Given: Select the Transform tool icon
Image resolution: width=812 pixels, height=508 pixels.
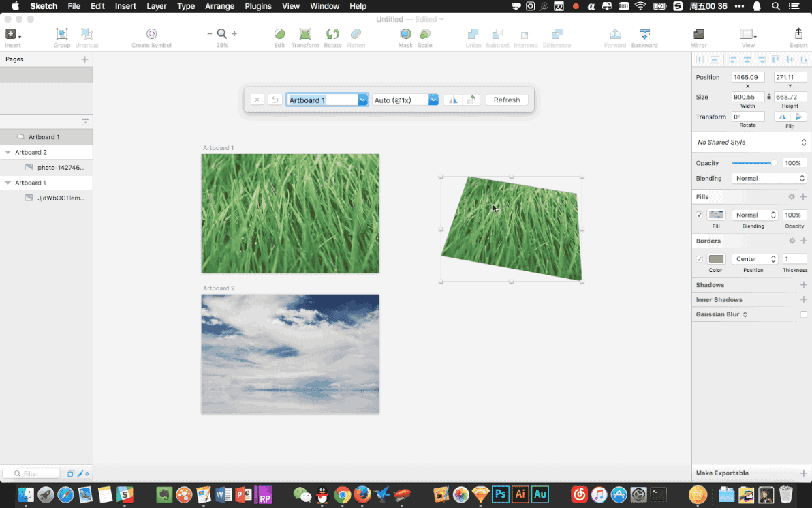Looking at the screenshot, I should [x=305, y=34].
